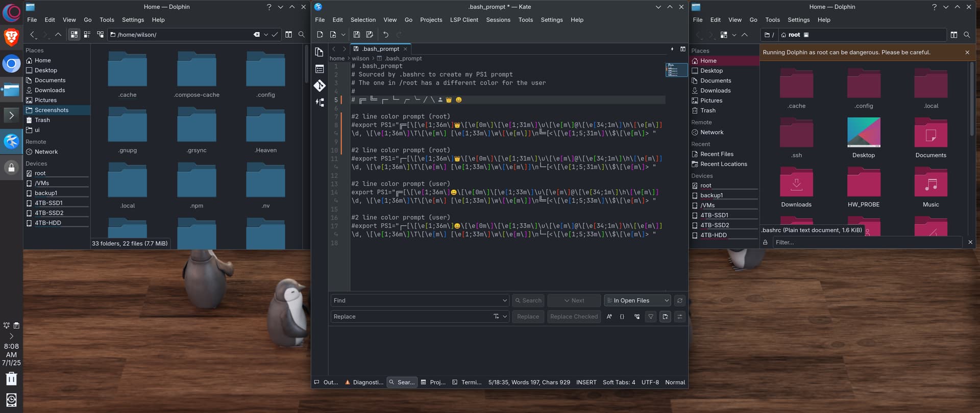Screen dimensions: 980x413
Task: Show the Terminal panel in Kate
Action: pyautogui.click(x=467, y=382)
